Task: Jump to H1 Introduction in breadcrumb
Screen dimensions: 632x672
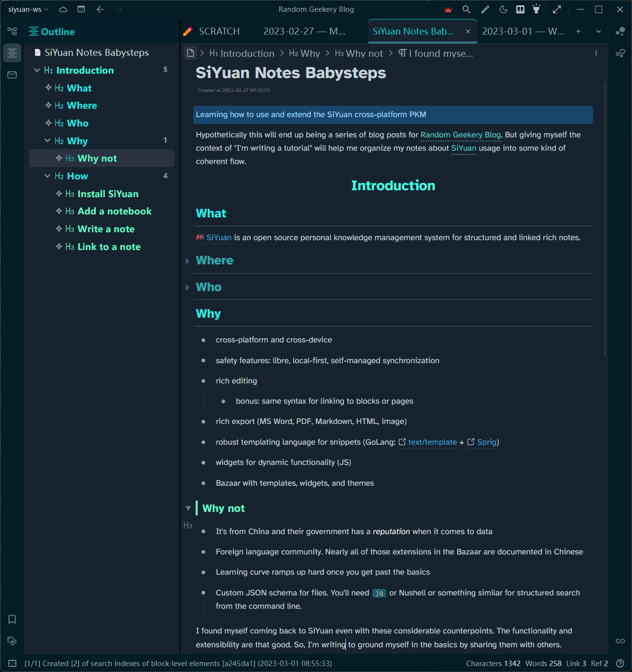Action: click(x=242, y=53)
